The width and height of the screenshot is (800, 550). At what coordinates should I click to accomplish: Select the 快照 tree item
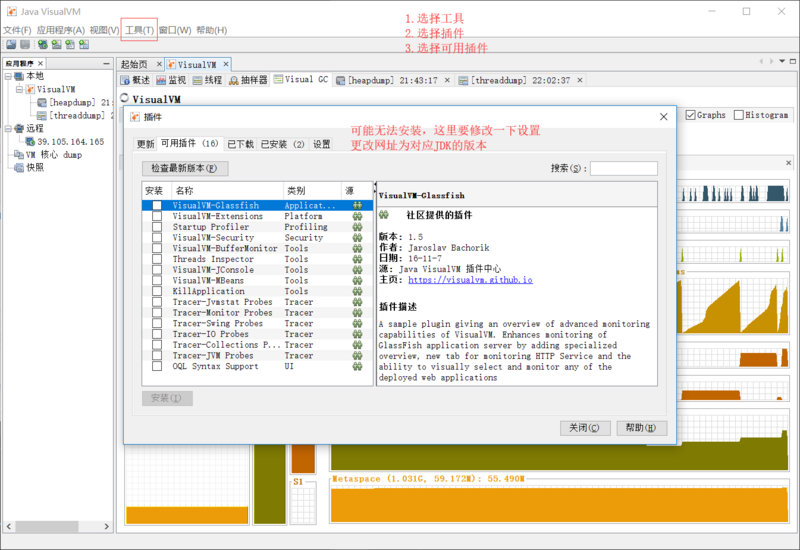[x=30, y=167]
